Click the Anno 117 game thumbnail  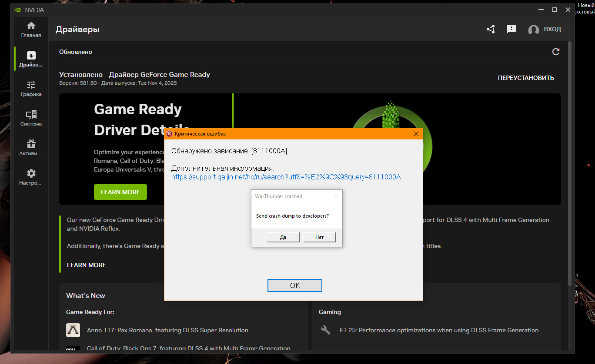point(73,330)
